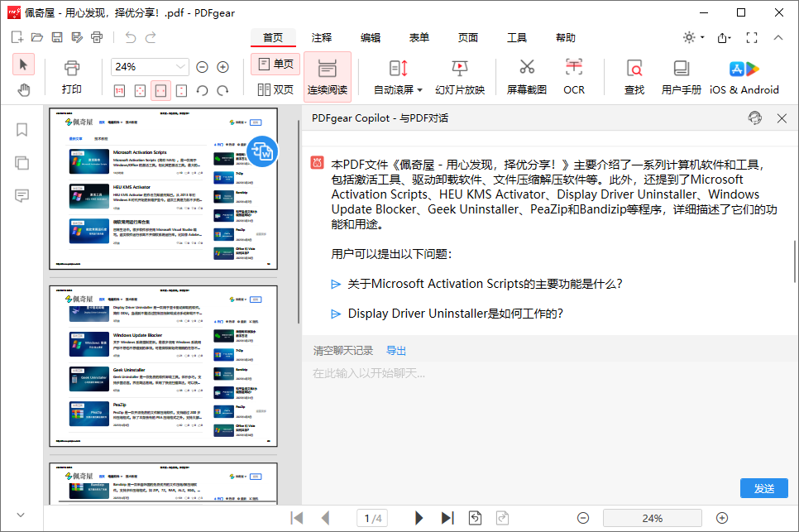
Task: Show the comments sidebar panel
Action: click(22, 196)
